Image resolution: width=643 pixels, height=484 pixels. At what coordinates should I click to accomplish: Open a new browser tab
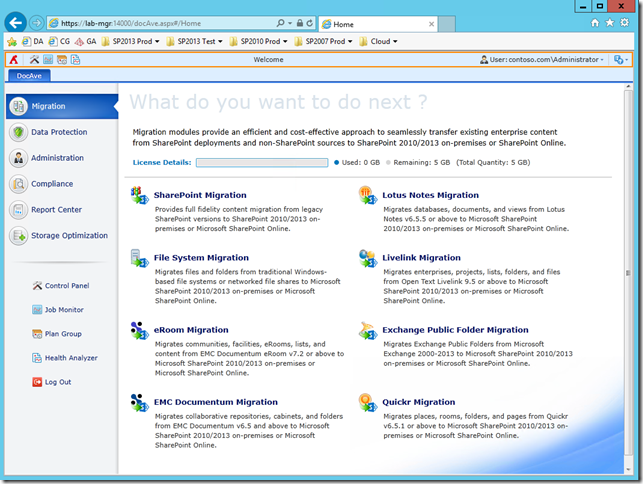click(x=447, y=24)
